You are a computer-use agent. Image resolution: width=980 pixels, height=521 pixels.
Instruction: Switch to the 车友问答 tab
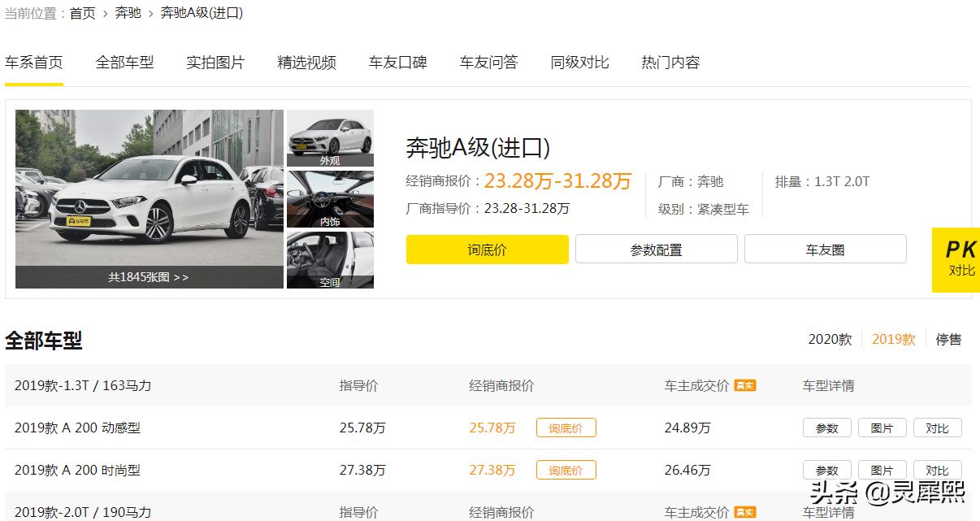(488, 63)
